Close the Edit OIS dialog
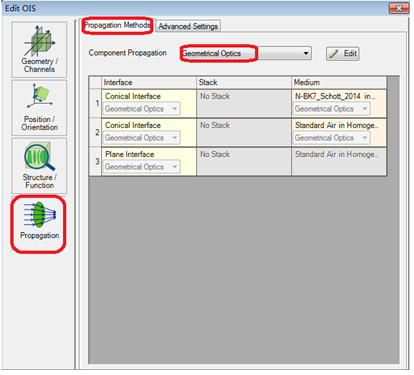Viewport: 414px width, 375px height. (x=399, y=8)
